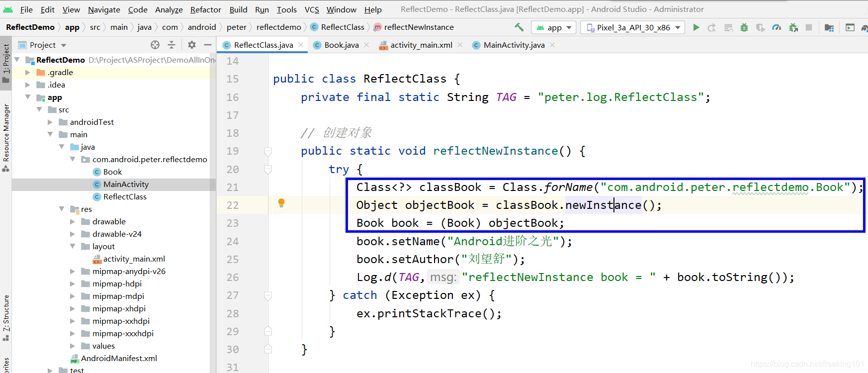
Task: Open the Profiler gauge icon
Action: click(x=777, y=27)
